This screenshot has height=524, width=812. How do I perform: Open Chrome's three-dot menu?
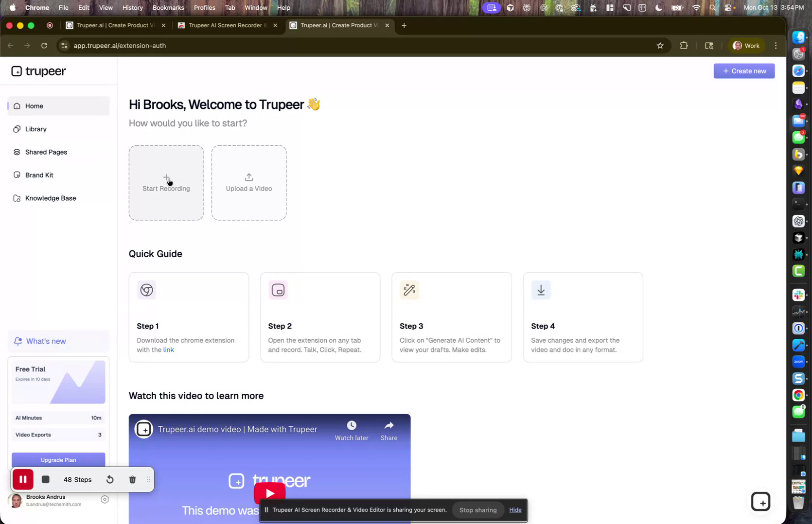pos(776,45)
